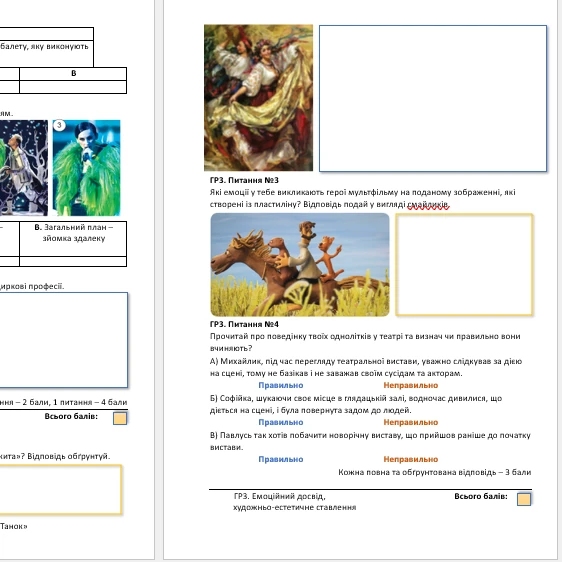
Task: Click the empty cell under the 'В' column header
Action: [73, 87]
